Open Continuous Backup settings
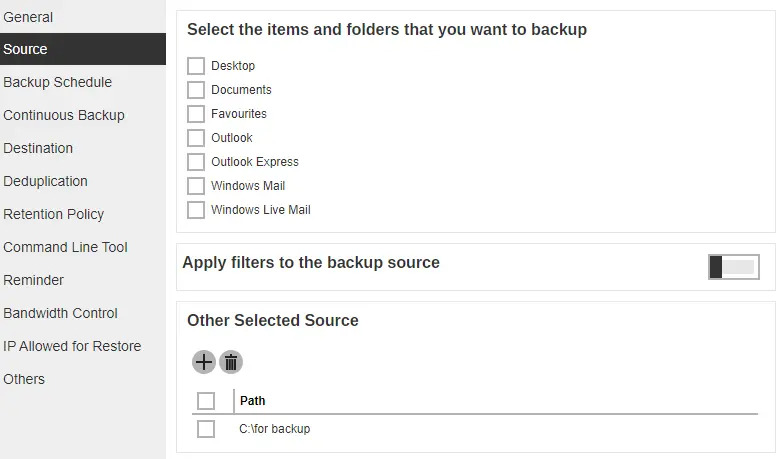The width and height of the screenshot is (783, 459). (x=64, y=115)
